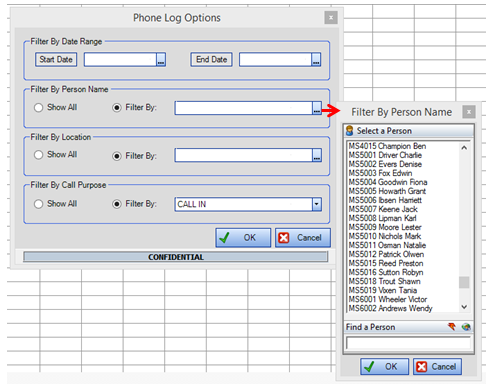Select MS5007 Keene Jack

pyautogui.click(x=383, y=209)
